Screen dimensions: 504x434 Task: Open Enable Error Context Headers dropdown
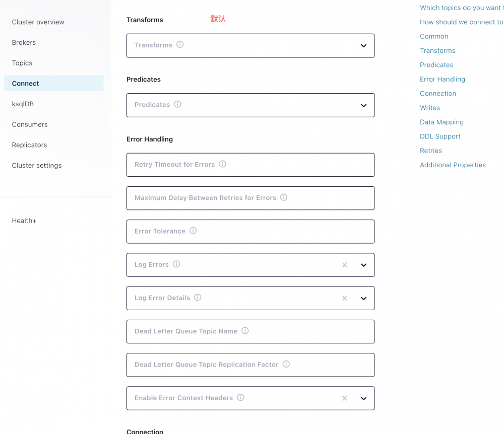(x=363, y=398)
